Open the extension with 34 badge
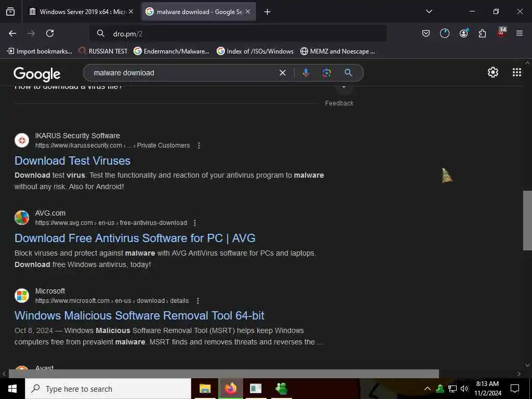The height and width of the screenshot is (399, 532). point(501,33)
